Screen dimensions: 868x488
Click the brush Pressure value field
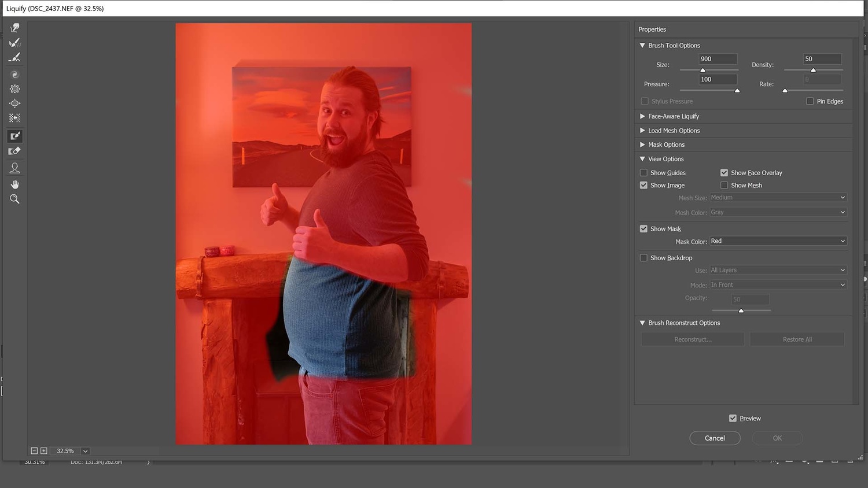point(718,79)
